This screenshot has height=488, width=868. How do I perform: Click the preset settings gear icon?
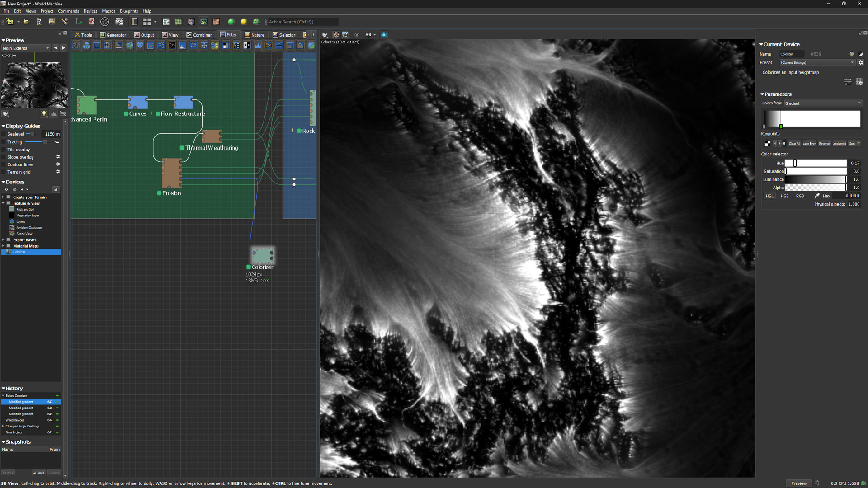[861, 63]
